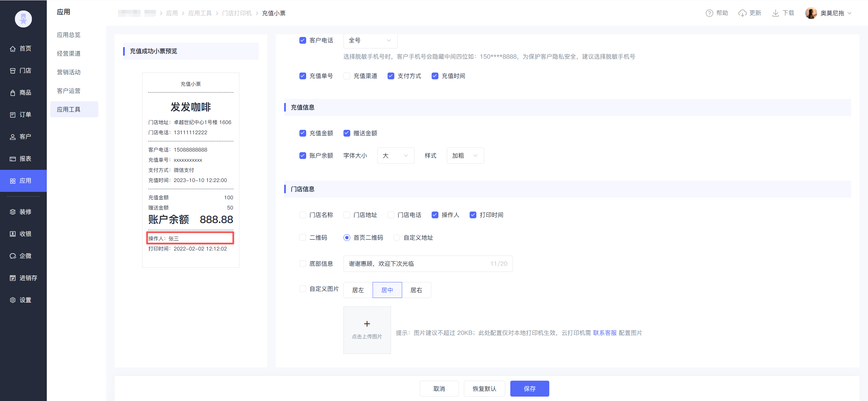Open the 客户电话 全号 dropdown
Image resolution: width=868 pixels, height=401 pixels.
coord(370,41)
